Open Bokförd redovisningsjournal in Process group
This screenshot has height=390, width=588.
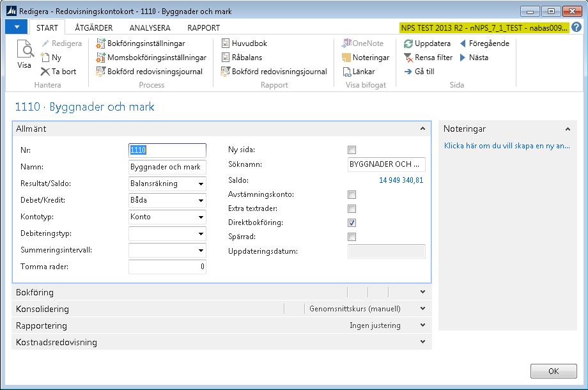click(150, 72)
